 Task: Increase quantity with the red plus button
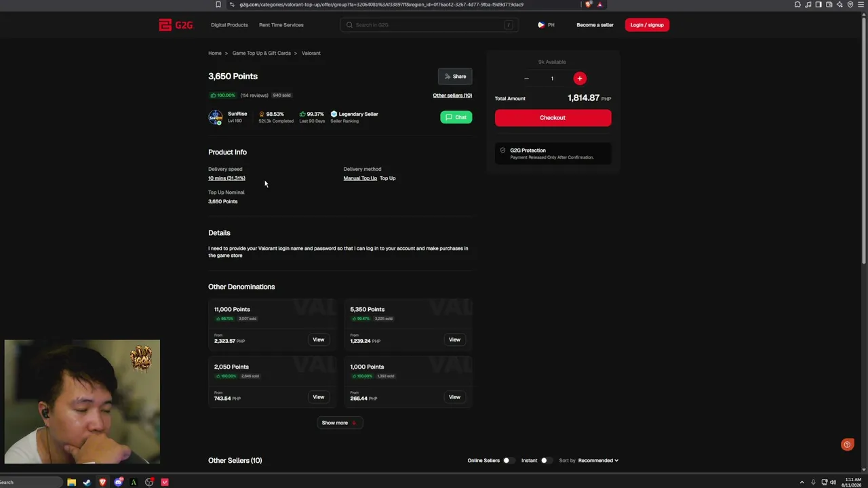click(580, 79)
